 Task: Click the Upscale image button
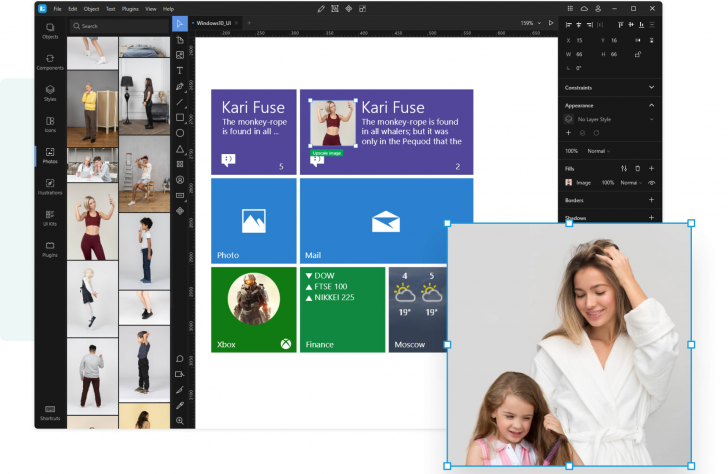point(326,153)
